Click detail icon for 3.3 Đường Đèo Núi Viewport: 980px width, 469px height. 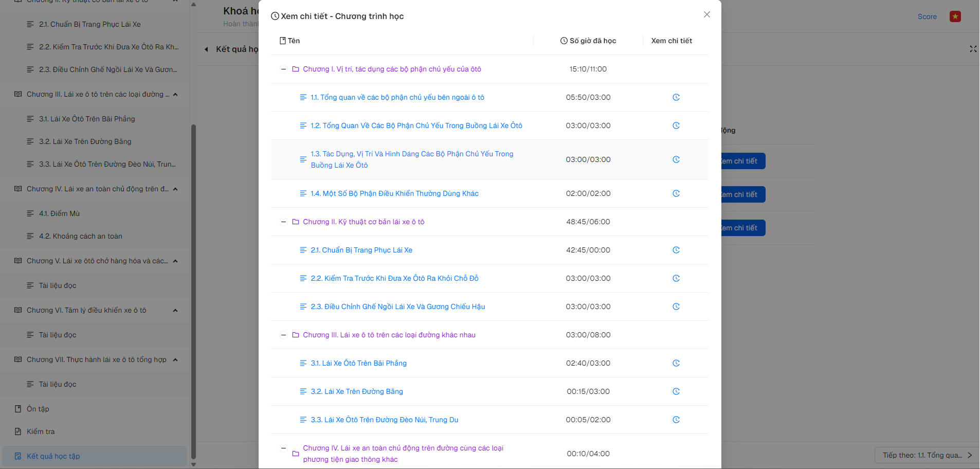[676, 420]
